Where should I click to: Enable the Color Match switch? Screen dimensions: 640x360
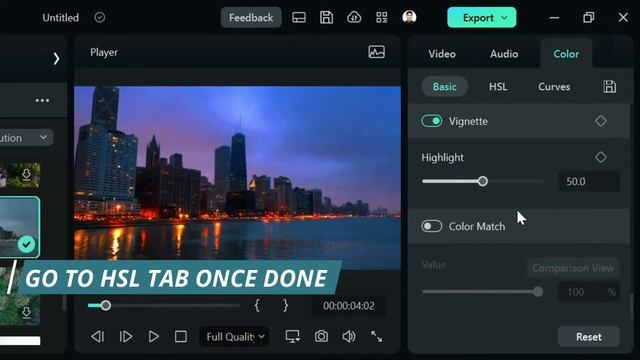coord(431,226)
